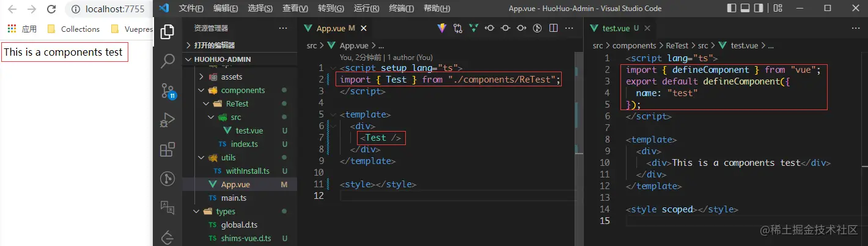Open global.d.ts in the file tree

click(240, 225)
